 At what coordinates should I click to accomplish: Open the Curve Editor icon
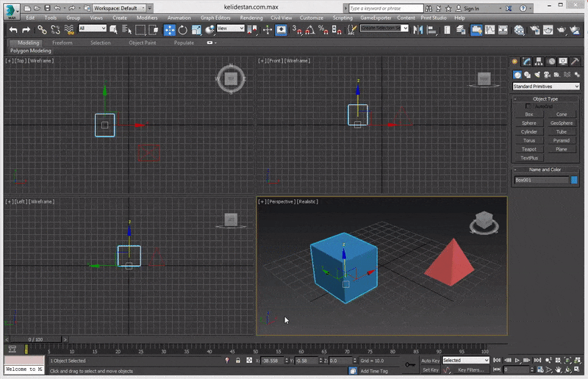pos(490,30)
